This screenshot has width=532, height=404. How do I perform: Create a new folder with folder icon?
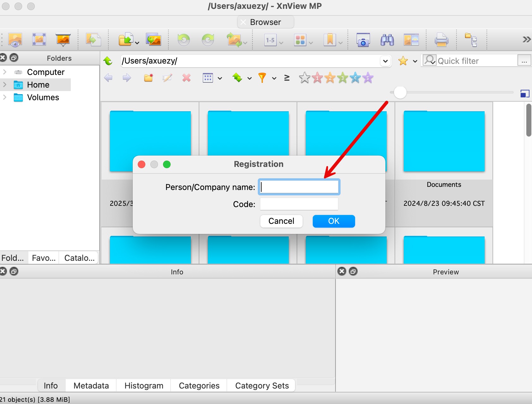[148, 78]
